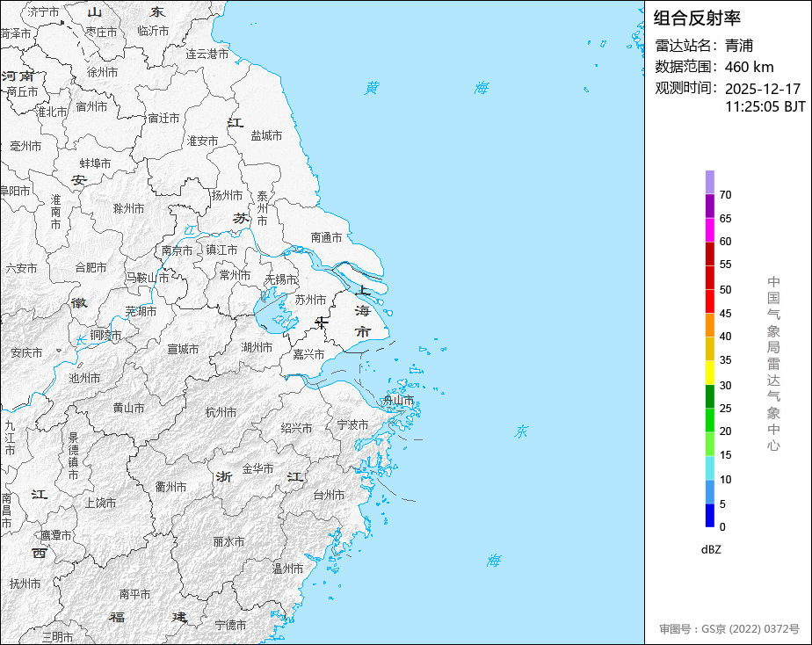Click the 盐城市 city label
Viewport: 812px width, 645px height.
coord(266,135)
